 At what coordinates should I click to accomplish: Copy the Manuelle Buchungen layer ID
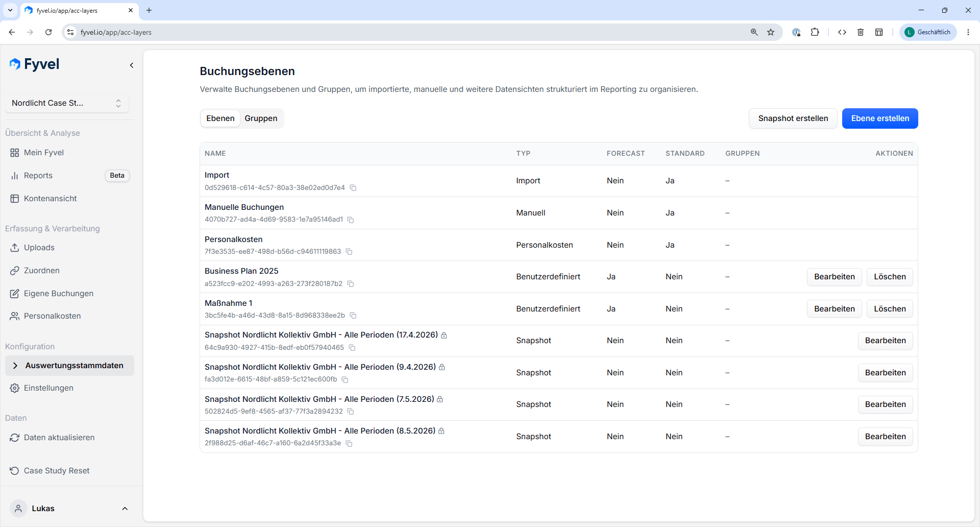351,220
